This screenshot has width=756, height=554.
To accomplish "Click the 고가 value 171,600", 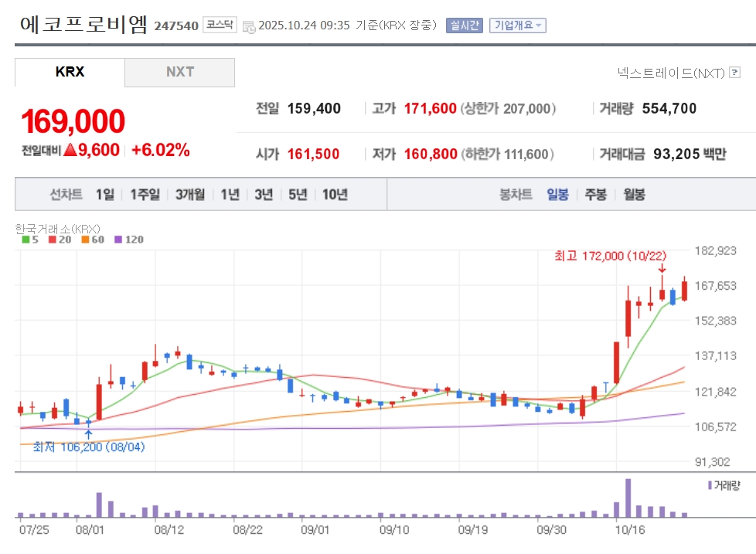I will tap(430, 108).
